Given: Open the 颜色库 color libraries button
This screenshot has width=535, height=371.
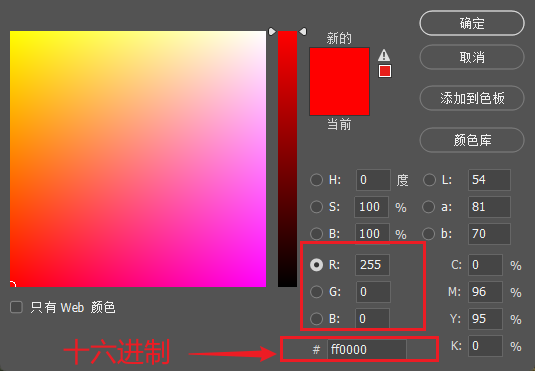Looking at the screenshot, I should click(472, 140).
